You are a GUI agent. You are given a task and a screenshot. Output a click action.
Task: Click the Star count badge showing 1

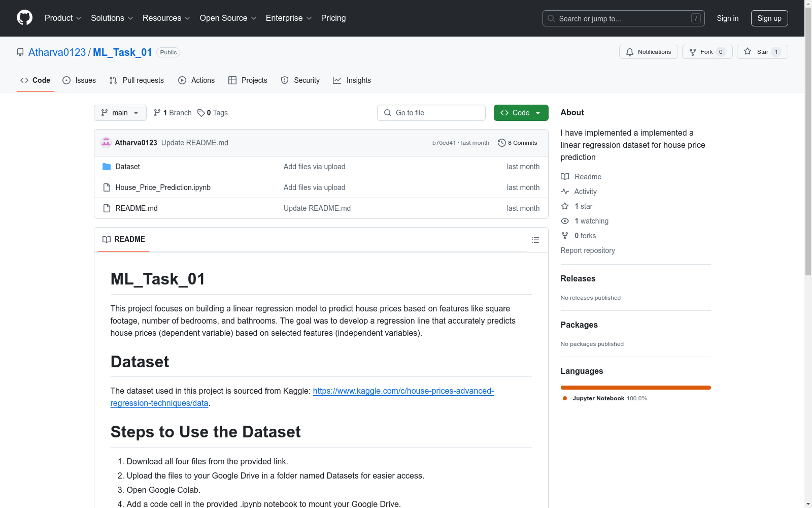tap(776, 52)
